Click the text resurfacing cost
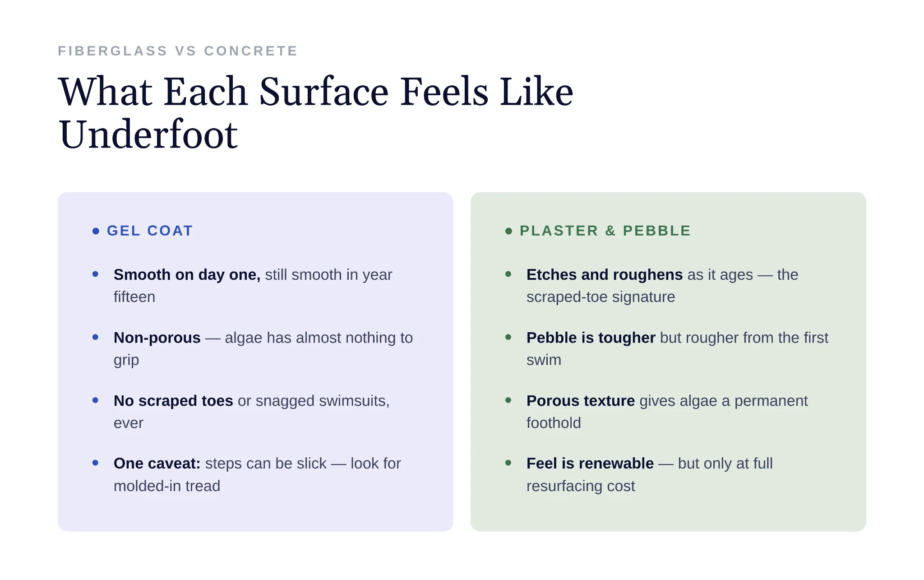 [x=581, y=486]
